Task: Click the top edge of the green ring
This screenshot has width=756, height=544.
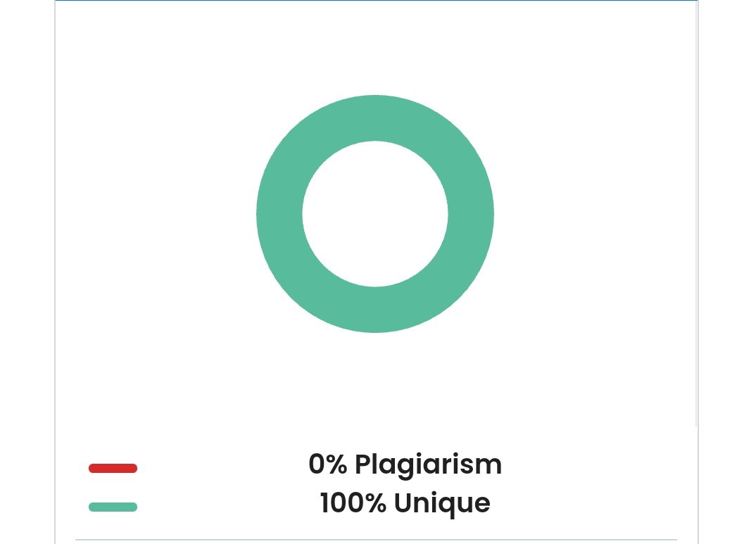Action: [x=375, y=118]
